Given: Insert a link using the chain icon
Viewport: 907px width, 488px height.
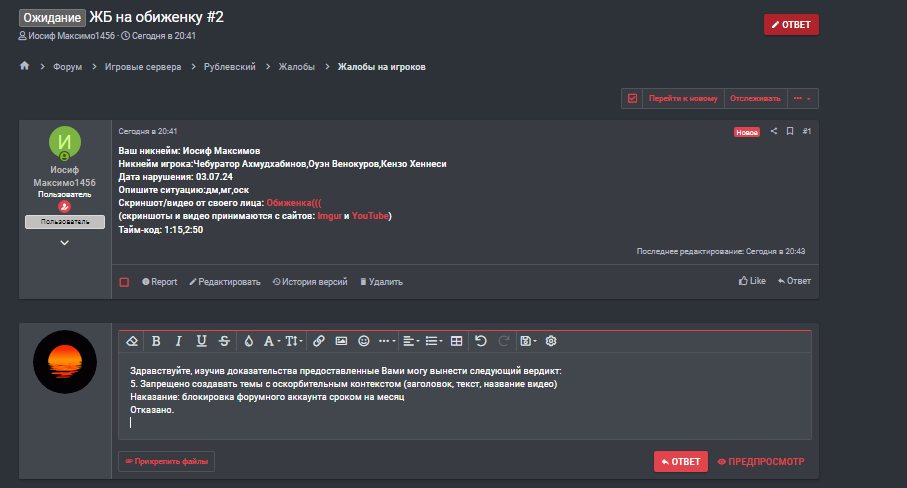Looking at the screenshot, I should click(319, 341).
